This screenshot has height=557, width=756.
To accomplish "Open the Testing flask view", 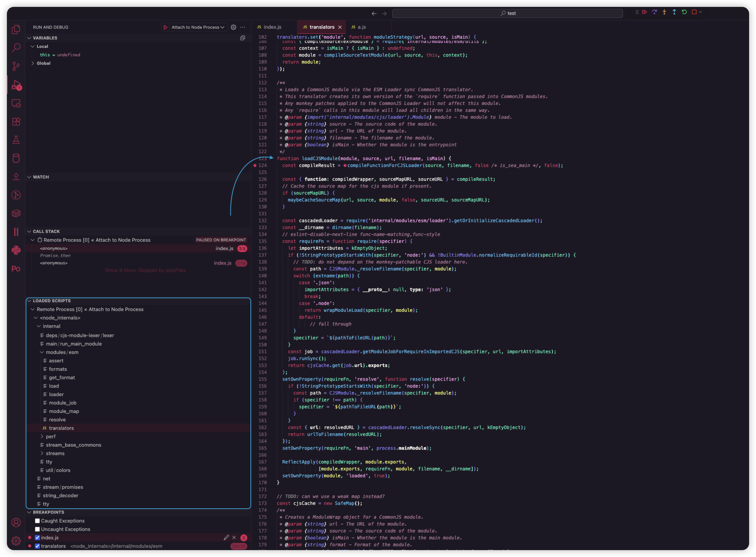I will click(16, 140).
